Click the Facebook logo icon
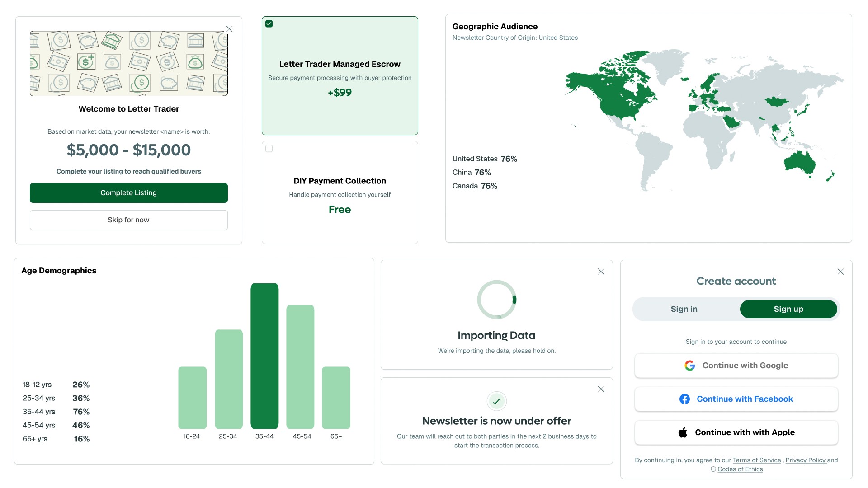Image resolution: width=868 pixels, height=488 pixels. point(684,399)
